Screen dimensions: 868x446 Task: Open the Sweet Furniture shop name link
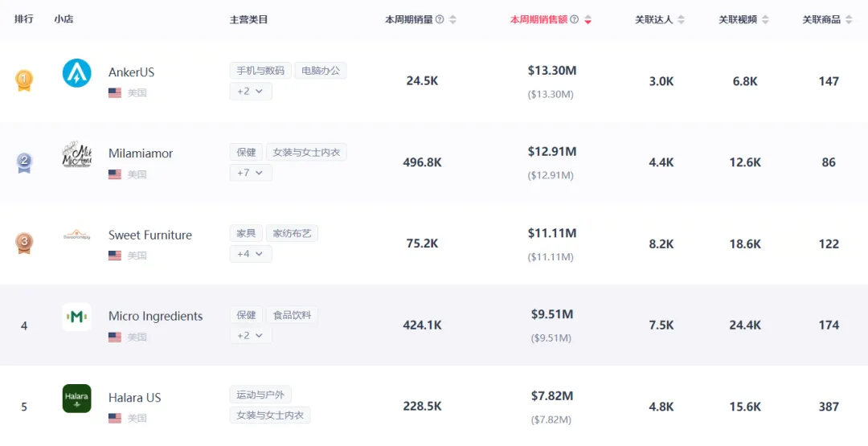pyautogui.click(x=150, y=235)
